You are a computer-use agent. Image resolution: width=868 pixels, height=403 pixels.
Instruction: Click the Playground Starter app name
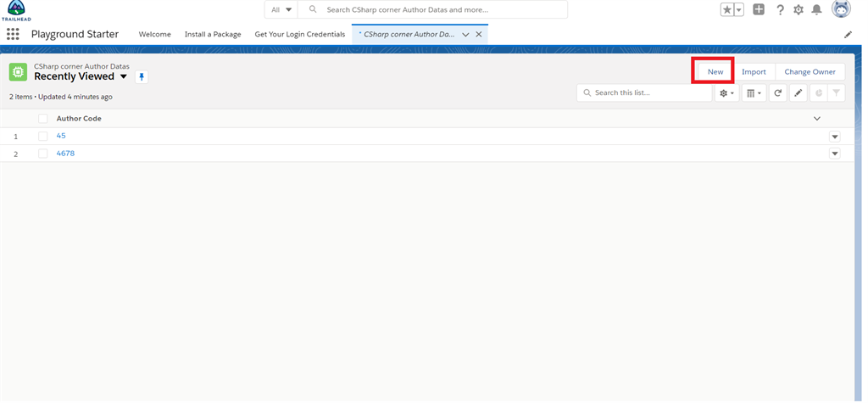[75, 35]
